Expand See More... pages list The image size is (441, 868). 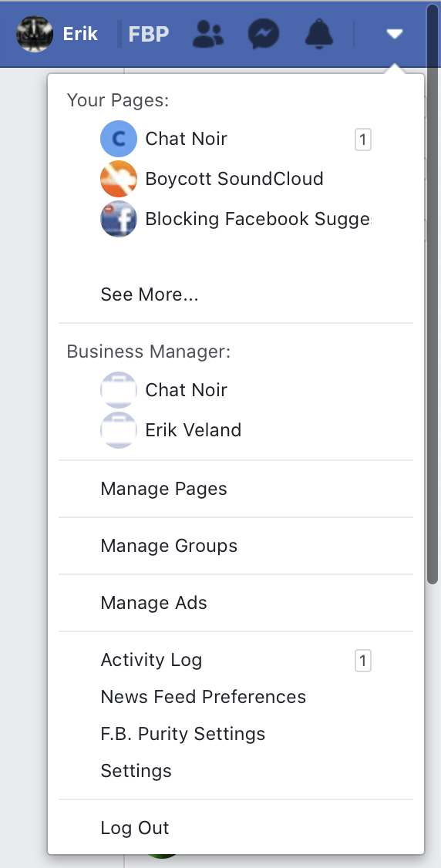click(150, 294)
